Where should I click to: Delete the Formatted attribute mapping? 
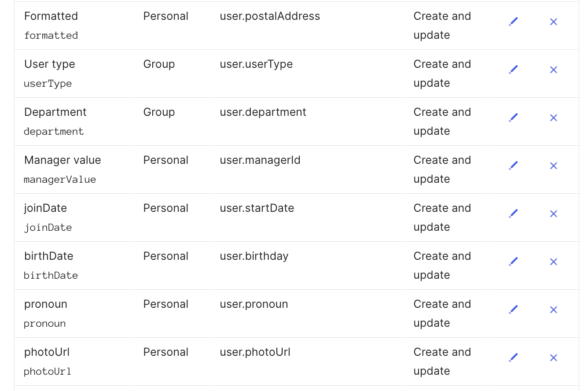tap(554, 22)
